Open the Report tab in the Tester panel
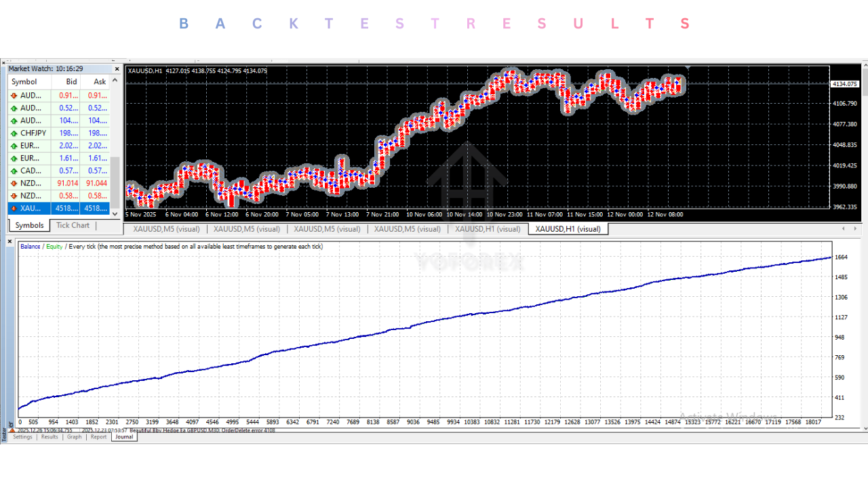The width and height of the screenshot is (868, 488). [x=99, y=437]
